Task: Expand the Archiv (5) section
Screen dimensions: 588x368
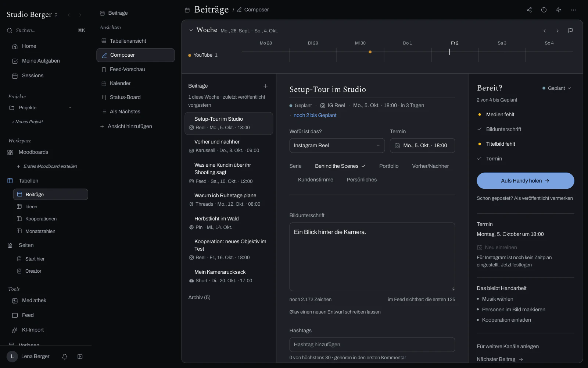Action: (x=199, y=298)
